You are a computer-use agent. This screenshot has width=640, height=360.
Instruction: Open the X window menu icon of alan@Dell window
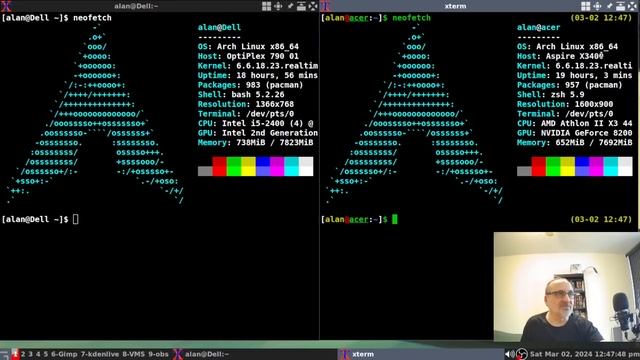tap(6, 6)
